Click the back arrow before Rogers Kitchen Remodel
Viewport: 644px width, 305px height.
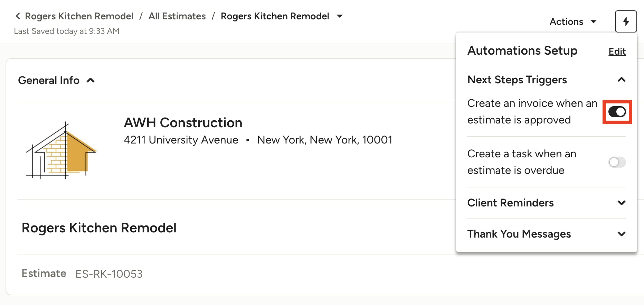18,16
